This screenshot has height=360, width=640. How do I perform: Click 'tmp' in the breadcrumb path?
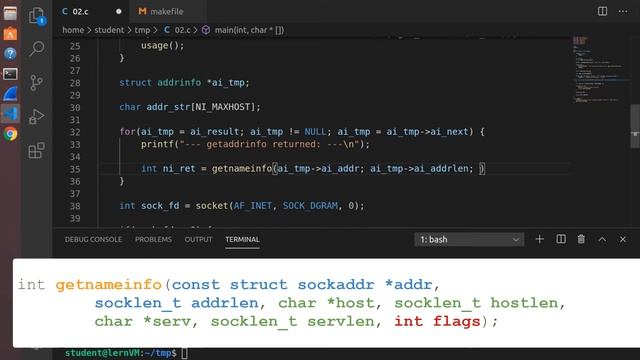[x=142, y=30]
